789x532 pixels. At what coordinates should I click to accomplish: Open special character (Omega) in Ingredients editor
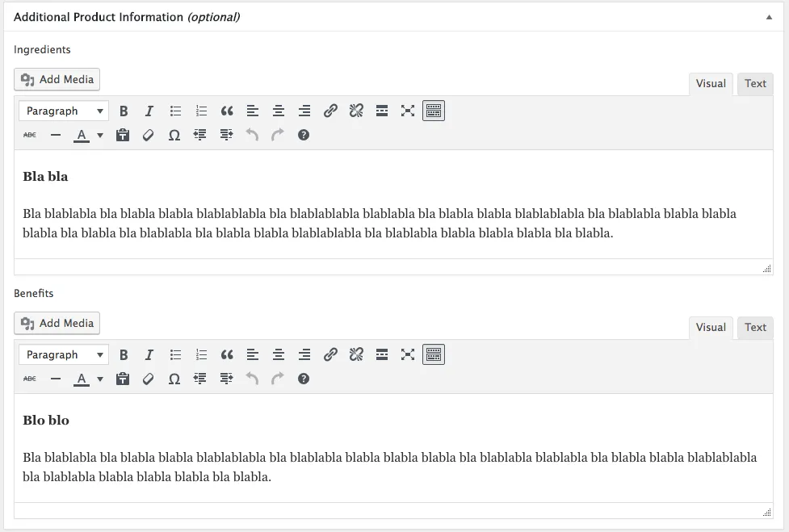point(174,136)
